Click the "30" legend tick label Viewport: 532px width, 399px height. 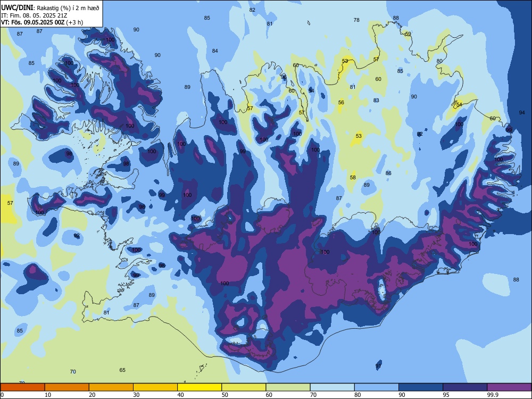[x=136, y=395]
